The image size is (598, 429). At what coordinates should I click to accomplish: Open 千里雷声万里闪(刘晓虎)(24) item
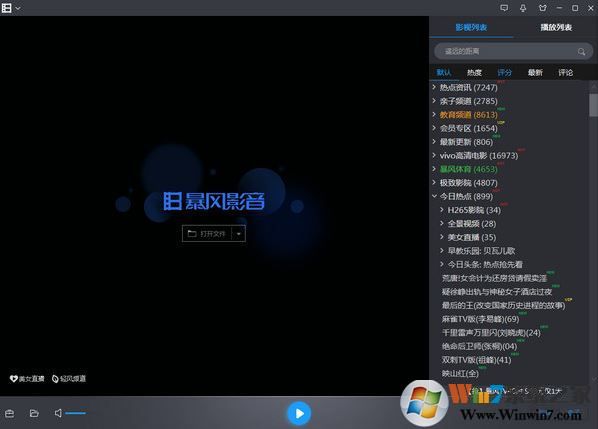point(491,333)
